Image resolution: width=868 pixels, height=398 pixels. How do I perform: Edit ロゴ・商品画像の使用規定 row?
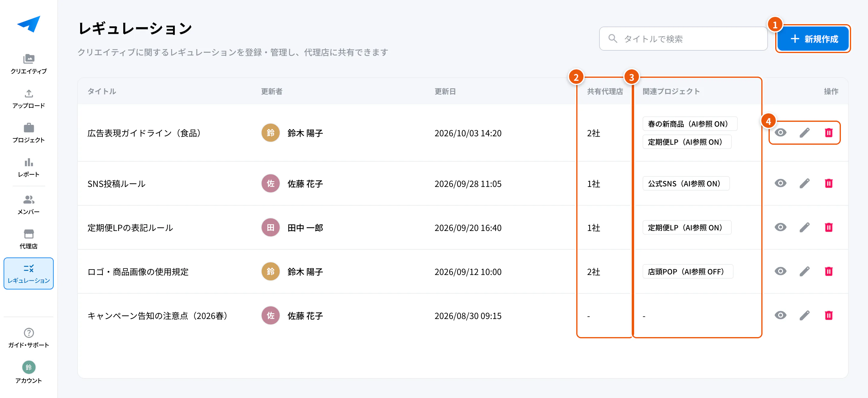[x=805, y=271]
